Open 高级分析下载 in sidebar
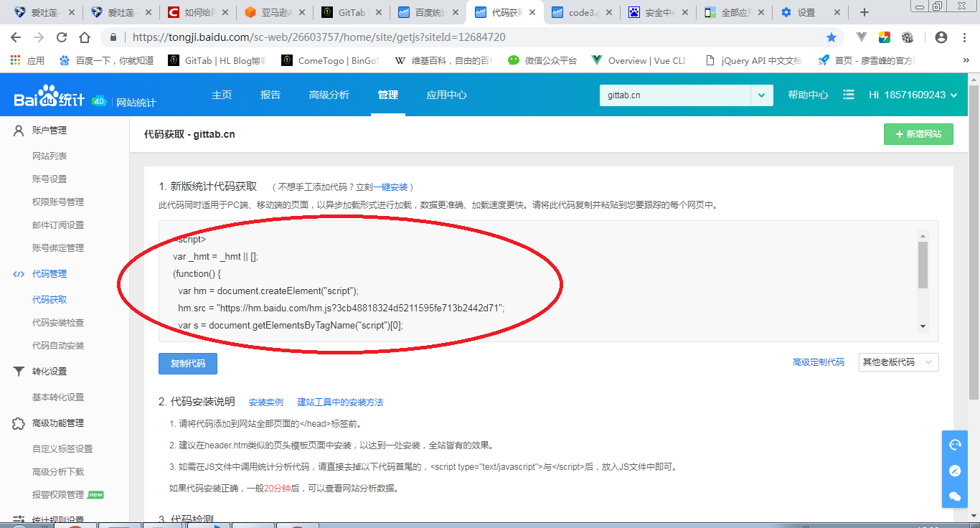 point(58,471)
